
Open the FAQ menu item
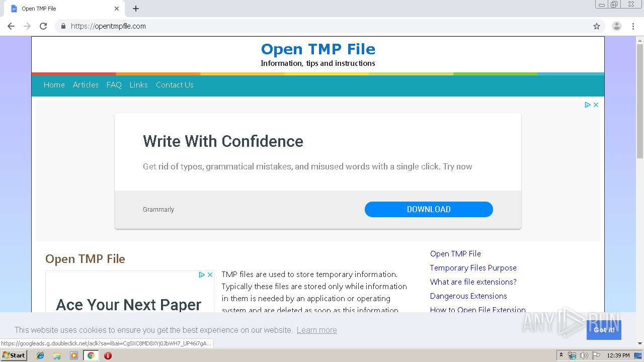click(x=114, y=85)
